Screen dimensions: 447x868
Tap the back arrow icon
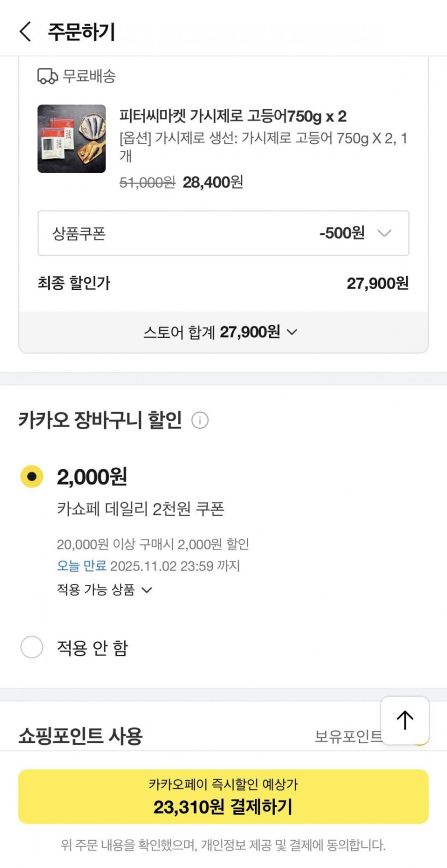(25, 32)
